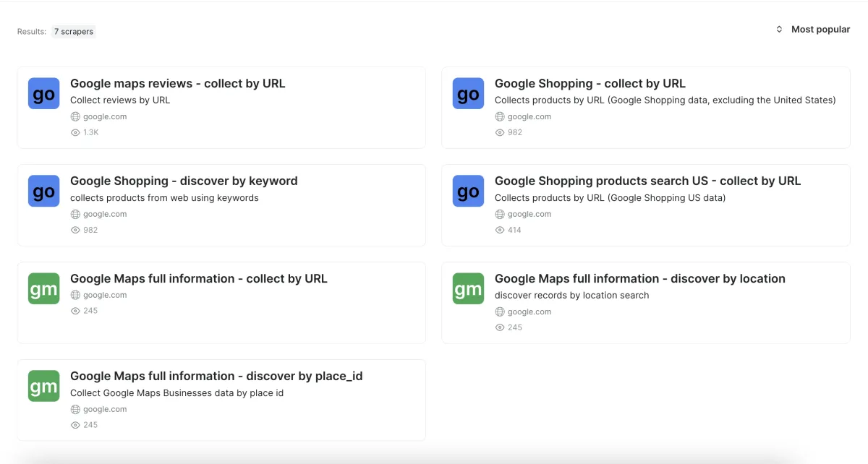Image resolution: width=868 pixels, height=464 pixels.
Task: Click the eye views icon on Shopping discover by keyword card
Action: click(x=75, y=230)
